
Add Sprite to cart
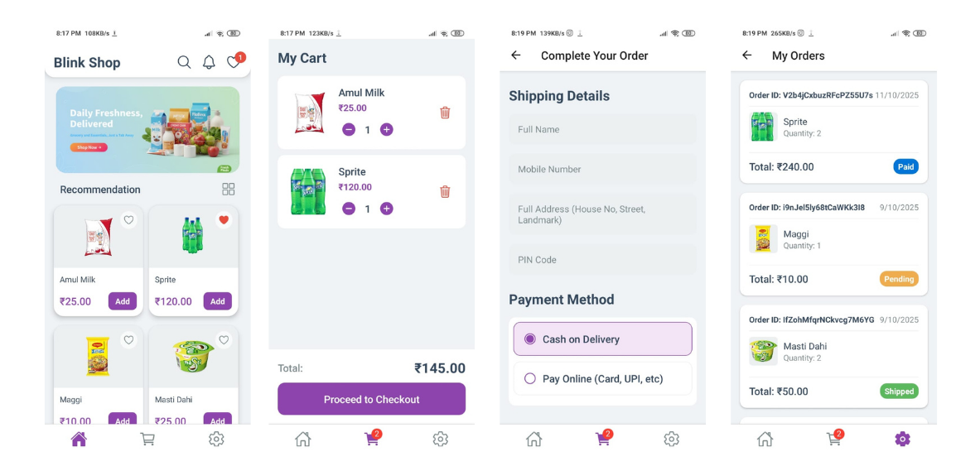(218, 301)
